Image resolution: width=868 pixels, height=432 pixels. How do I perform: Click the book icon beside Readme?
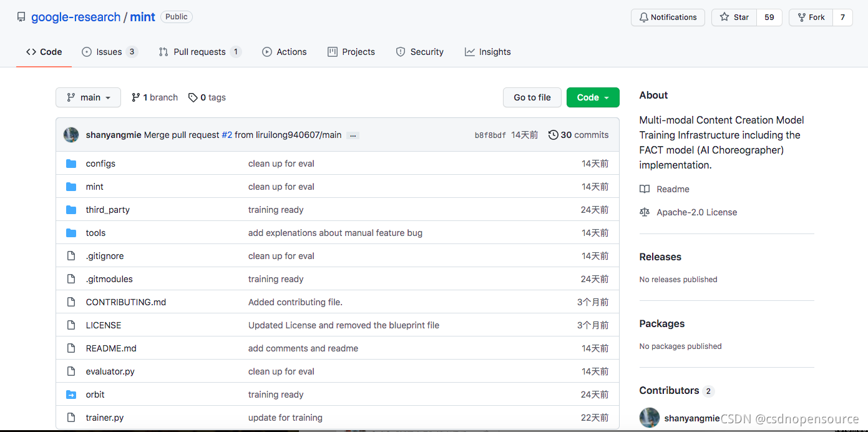coord(645,189)
